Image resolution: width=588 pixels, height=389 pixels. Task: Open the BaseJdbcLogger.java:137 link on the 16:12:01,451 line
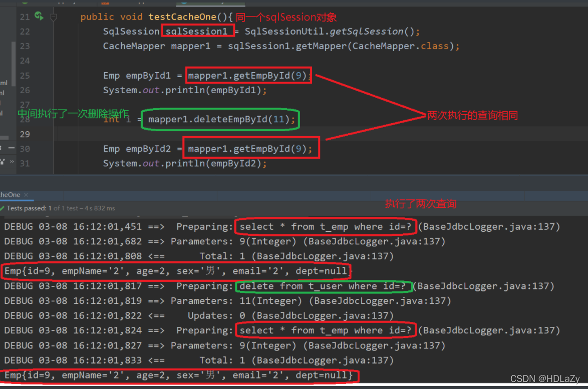pyautogui.click(x=489, y=227)
